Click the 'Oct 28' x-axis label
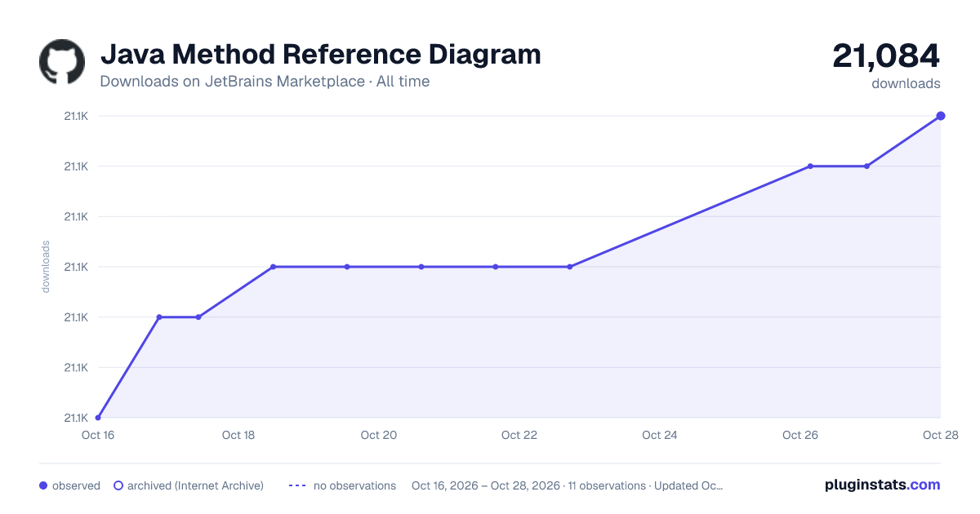980x514 pixels. point(939,435)
